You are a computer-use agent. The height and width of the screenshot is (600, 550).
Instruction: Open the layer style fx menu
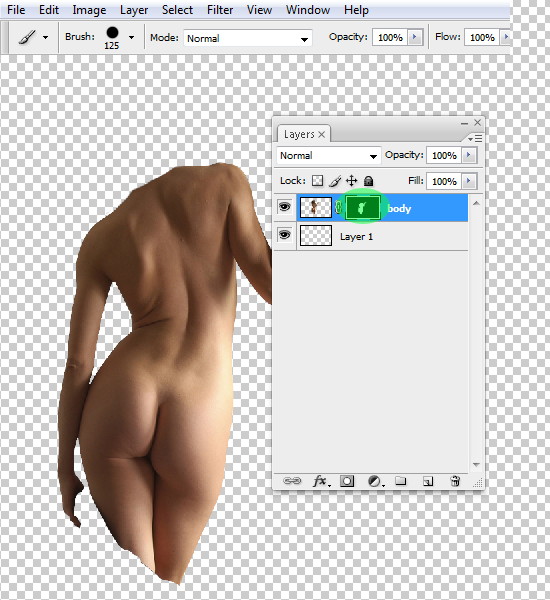321,481
